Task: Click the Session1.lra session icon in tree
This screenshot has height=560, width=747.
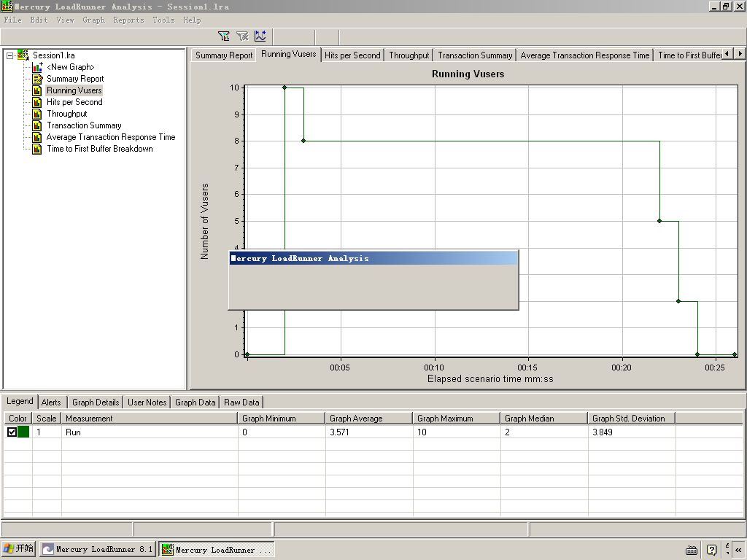Action: [23, 55]
